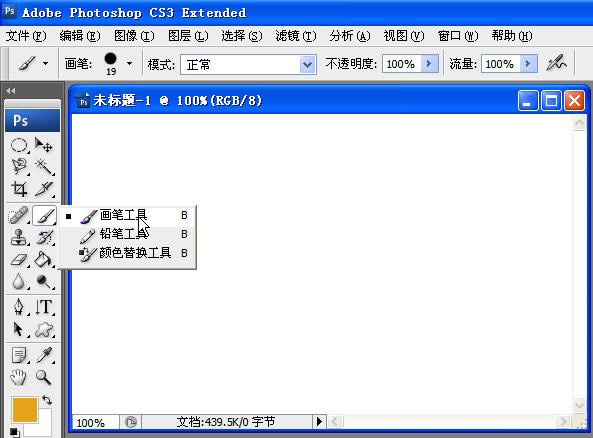Select the Eraser tool
Image resolution: width=593 pixels, height=438 pixels.
point(19,259)
